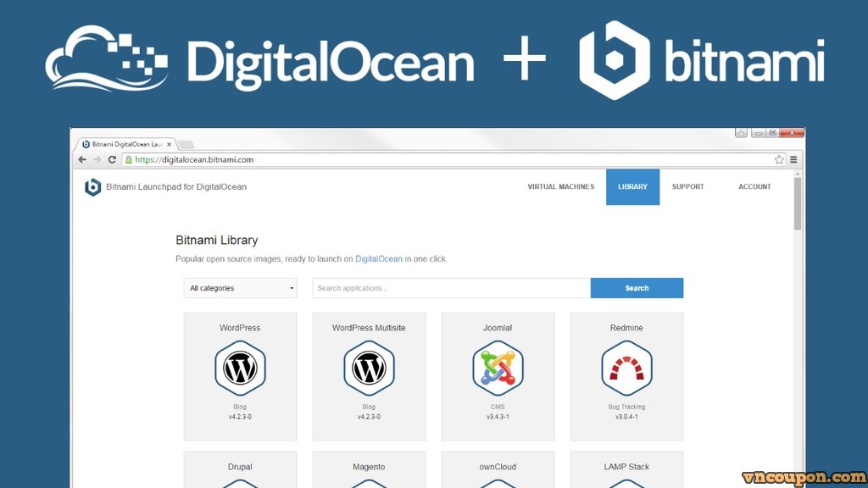Click the Bitnami logo in the page header
The width and height of the screenshot is (868, 488).
click(93, 187)
